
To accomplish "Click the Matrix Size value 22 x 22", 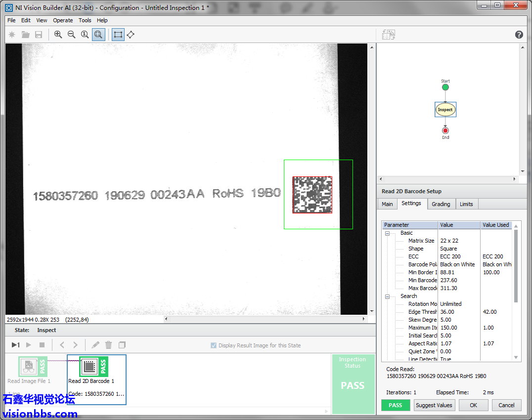I will (x=449, y=241).
